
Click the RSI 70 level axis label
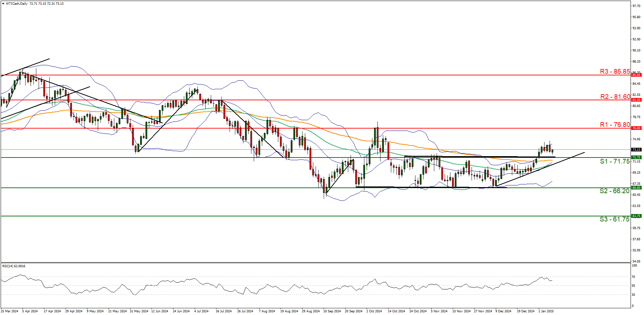[x=633, y=277]
